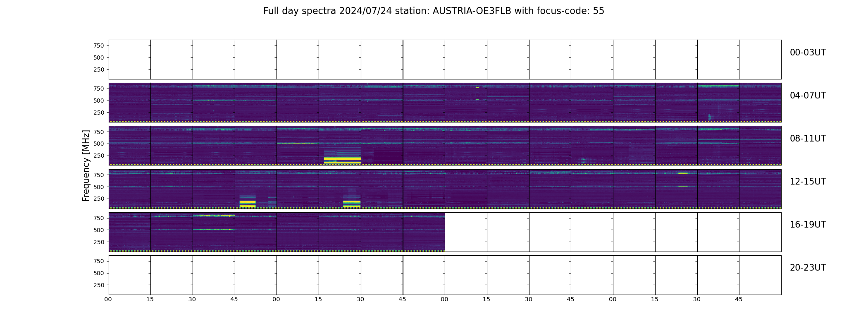Select the 04-07UT row label
The image size is (868, 331).
[808, 96]
